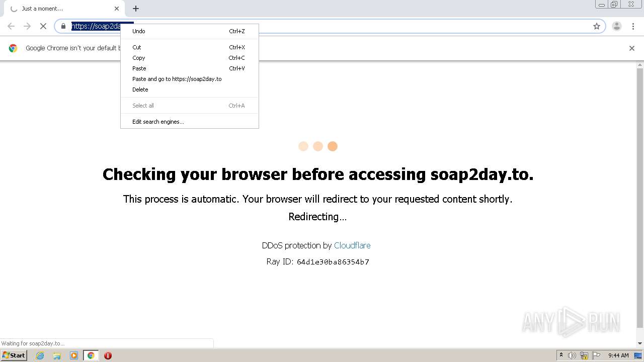The width and height of the screenshot is (644, 362).
Task: Click the browser forward arrow
Action: [27, 26]
